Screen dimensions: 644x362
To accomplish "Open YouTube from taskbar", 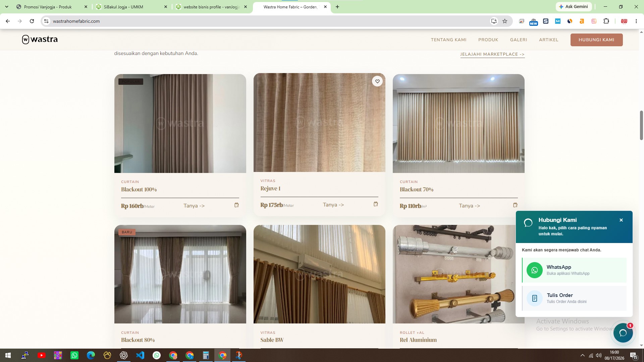I will coord(42,355).
